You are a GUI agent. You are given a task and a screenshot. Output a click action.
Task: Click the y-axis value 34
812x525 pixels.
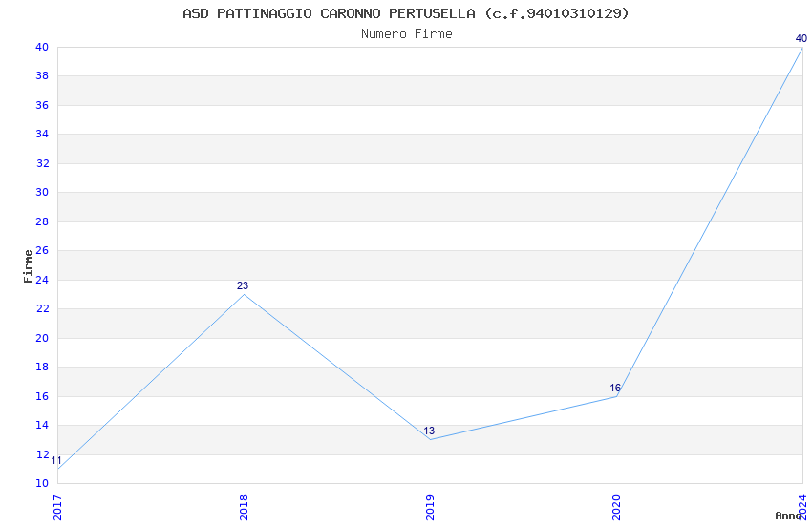point(42,135)
